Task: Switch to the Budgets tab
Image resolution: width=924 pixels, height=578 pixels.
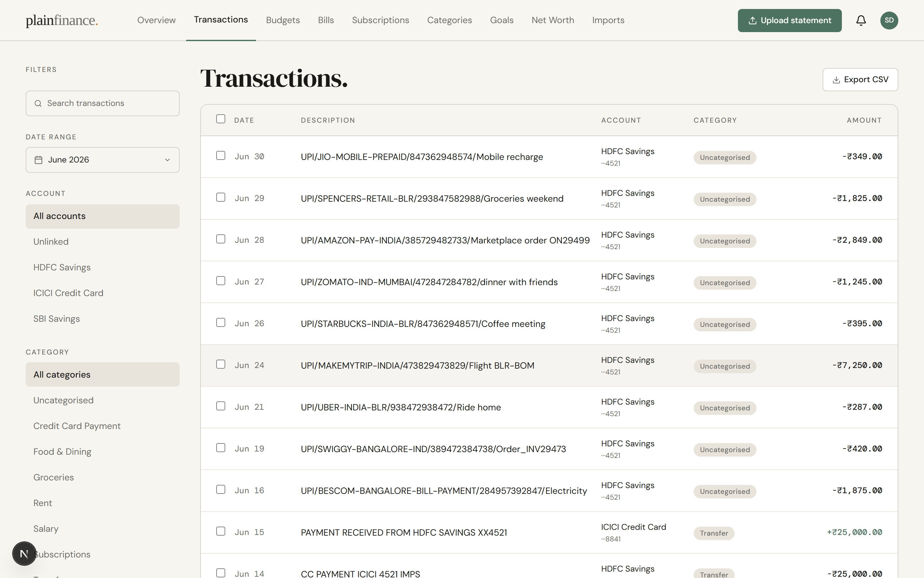Action: (x=283, y=20)
